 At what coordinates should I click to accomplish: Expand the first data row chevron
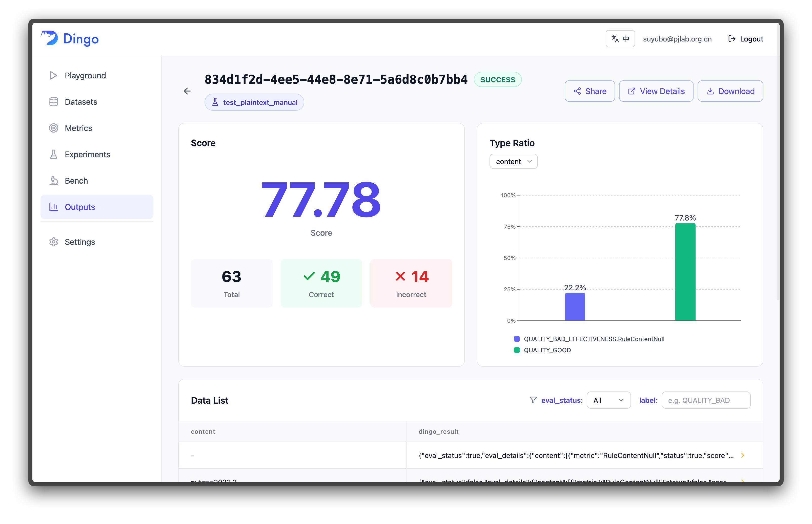(x=743, y=455)
